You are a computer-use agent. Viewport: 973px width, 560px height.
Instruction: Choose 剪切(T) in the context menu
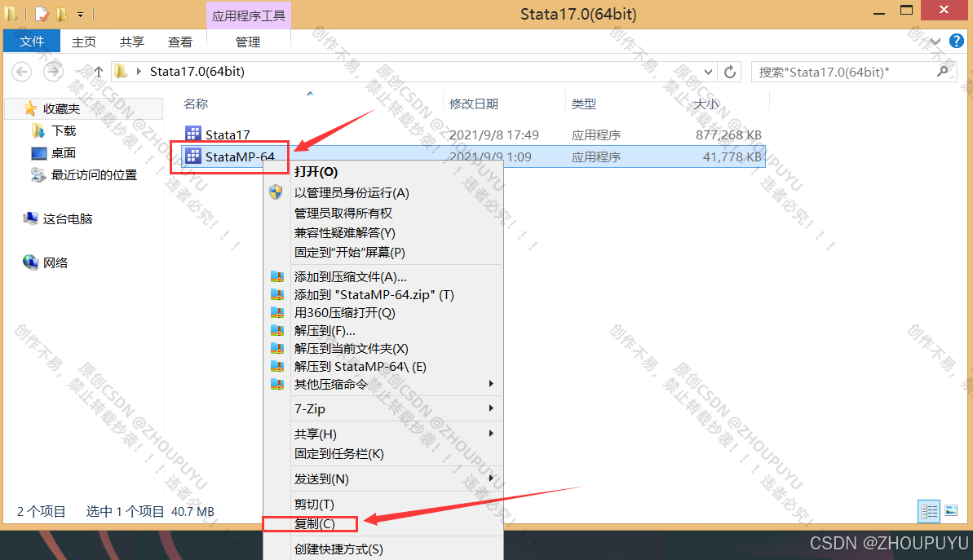pos(314,505)
